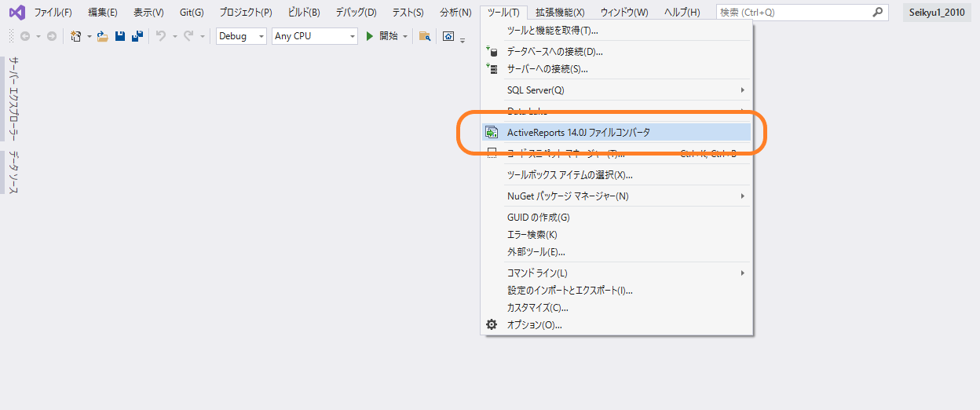
Task: Select ActiveReports 14.0J ファイルコンバータ text
Action: (579, 133)
